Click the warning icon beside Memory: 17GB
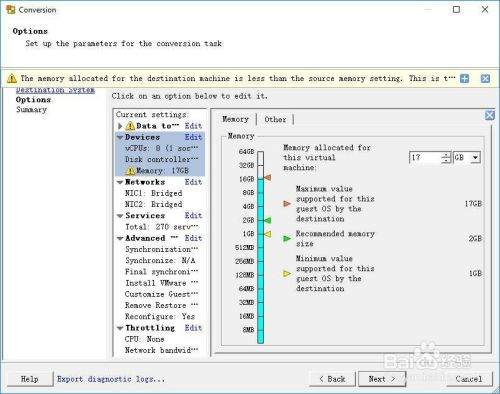This screenshot has height=394, width=500. [x=130, y=171]
